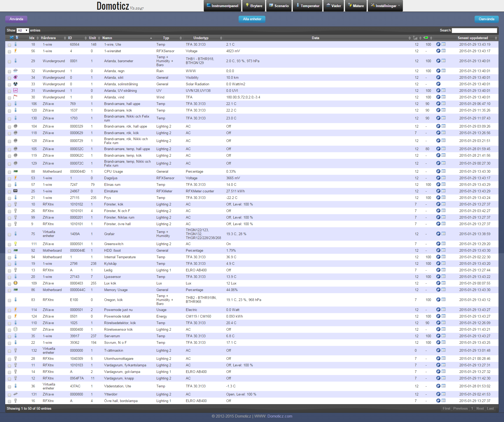
Task: Open log icon for Ytterdörr row
Action: (444, 394)
